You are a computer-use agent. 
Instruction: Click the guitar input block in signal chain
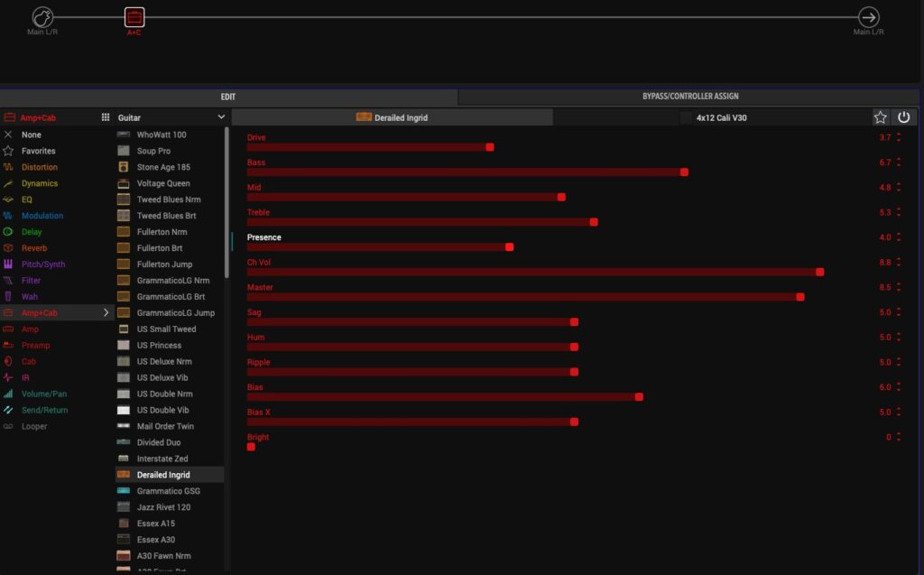tap(42, 17)
